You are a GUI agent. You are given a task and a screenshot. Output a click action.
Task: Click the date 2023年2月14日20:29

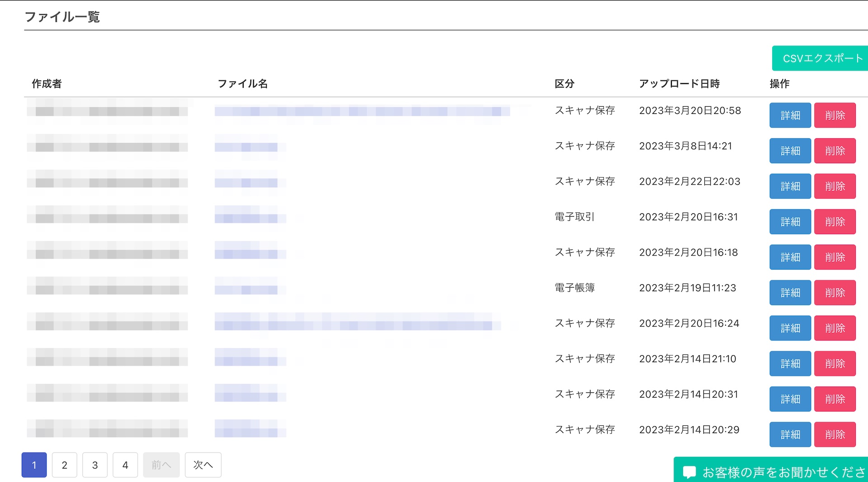point(689,430)
